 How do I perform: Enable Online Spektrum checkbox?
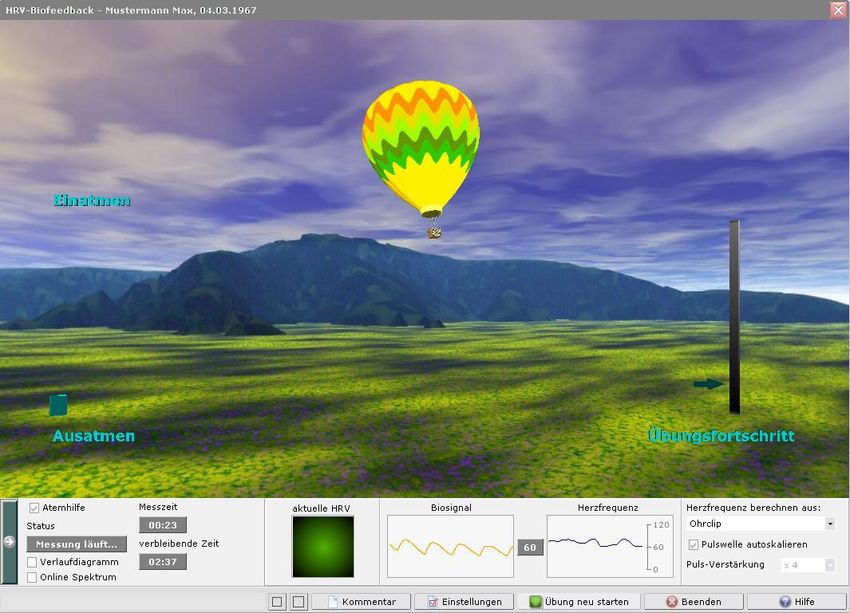(x=32, y=577)
